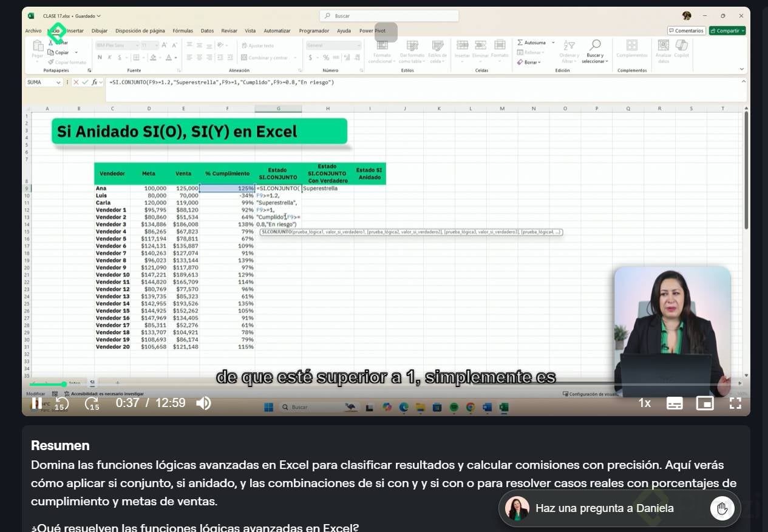
Task: Mute the video volume
Action: [204, 403]
